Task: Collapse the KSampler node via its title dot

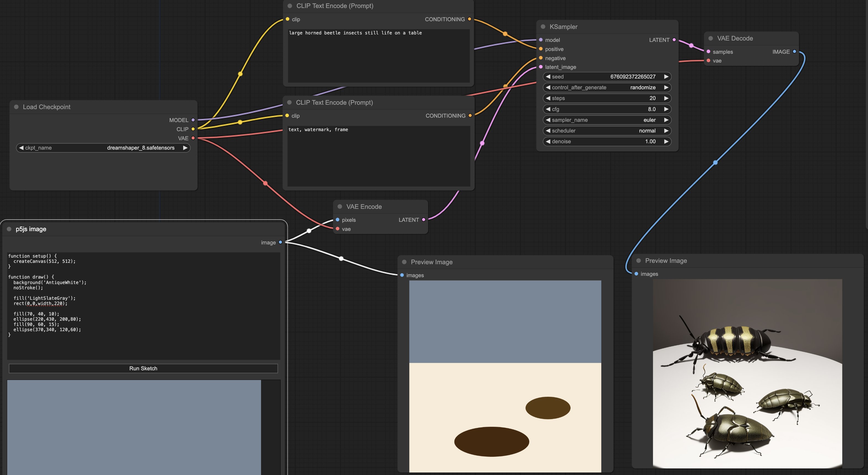Action: coord(543,27)
